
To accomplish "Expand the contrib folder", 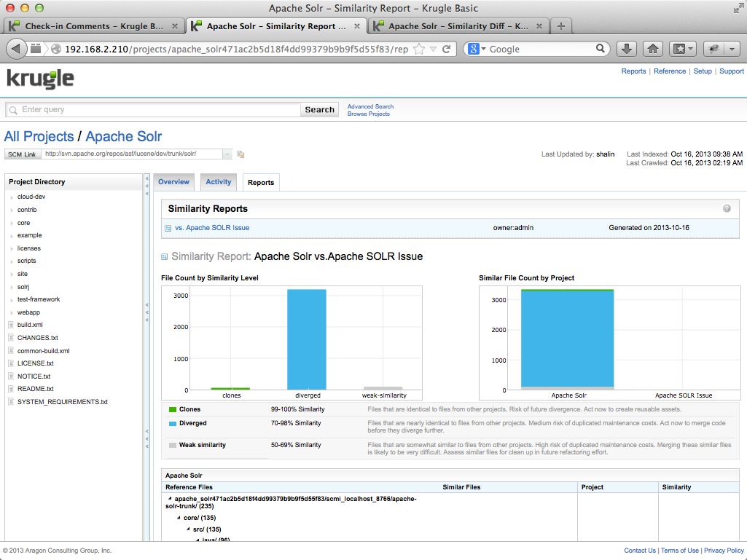I will tap(12, 210).
